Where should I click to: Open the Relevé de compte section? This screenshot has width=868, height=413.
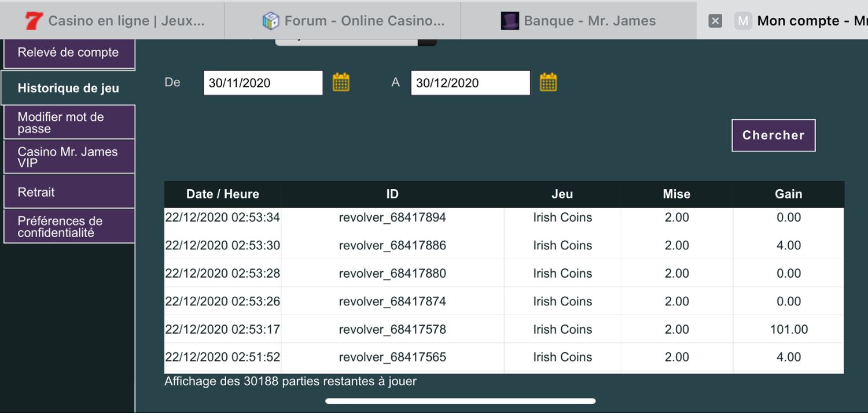point(68,53)
